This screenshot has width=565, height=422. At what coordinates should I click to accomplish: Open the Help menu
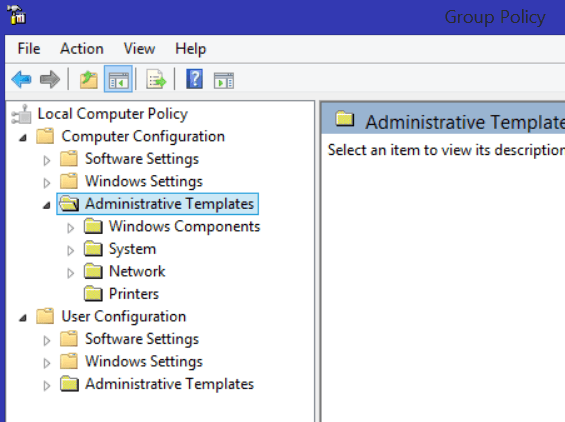191,49
